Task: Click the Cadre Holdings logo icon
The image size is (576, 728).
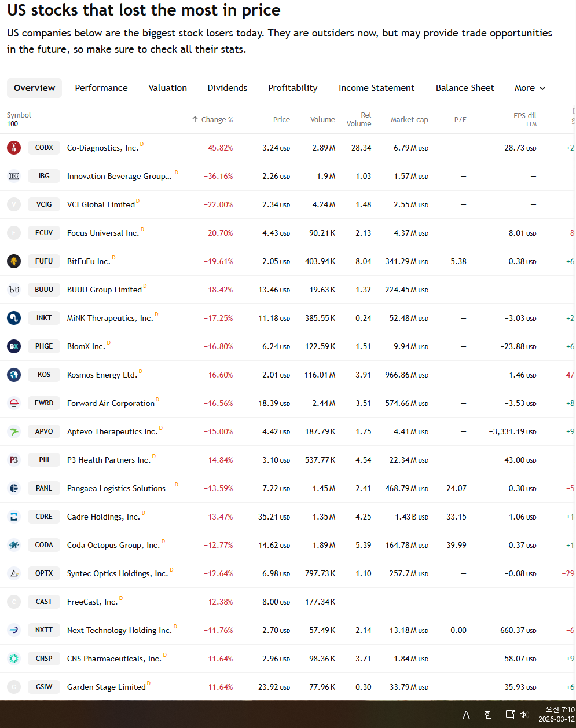Action: pos(14,517)
